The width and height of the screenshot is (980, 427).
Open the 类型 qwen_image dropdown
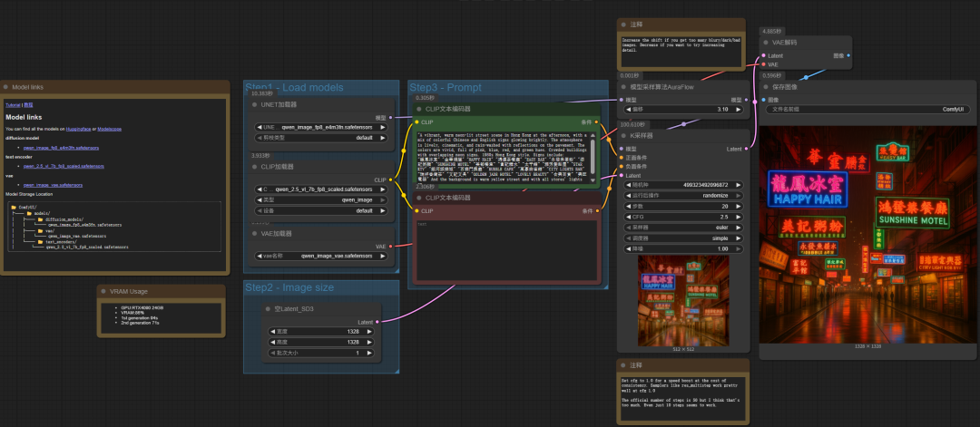pos(322,199)
